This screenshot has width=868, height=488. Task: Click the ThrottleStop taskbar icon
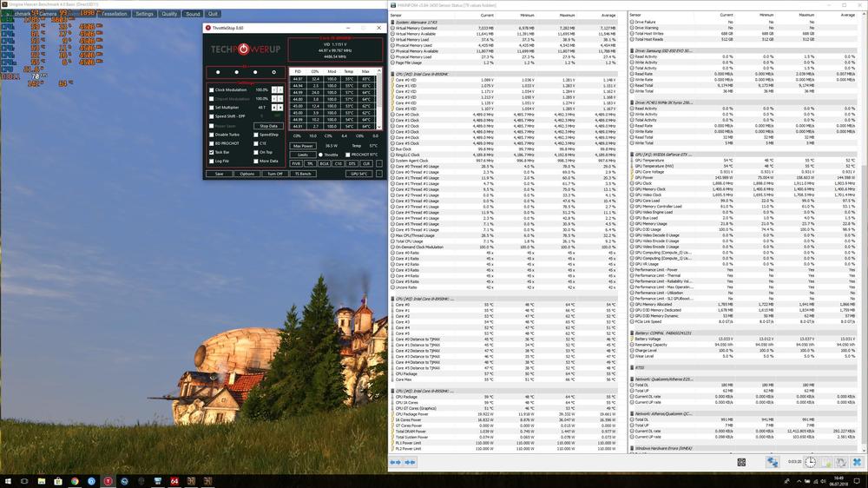[x=108, y=480]
